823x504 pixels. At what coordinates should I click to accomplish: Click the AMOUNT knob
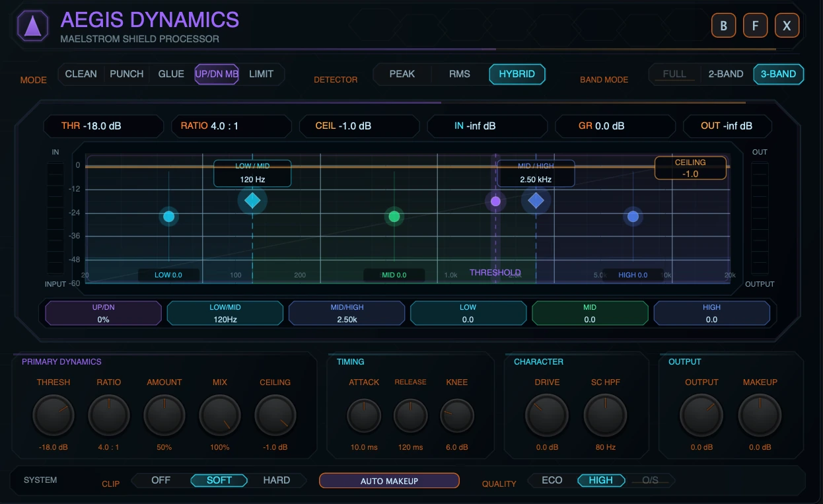tap(164, 415)
